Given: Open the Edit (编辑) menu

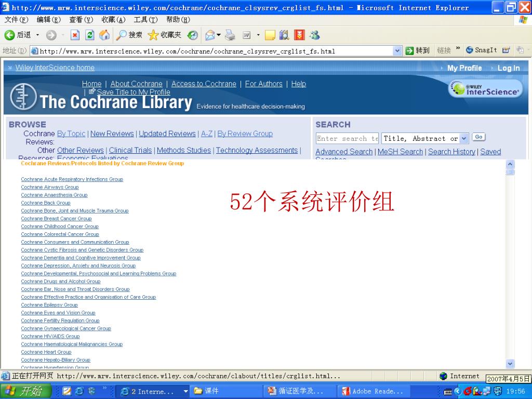Looking at the screenshot, I should (48, 20).
